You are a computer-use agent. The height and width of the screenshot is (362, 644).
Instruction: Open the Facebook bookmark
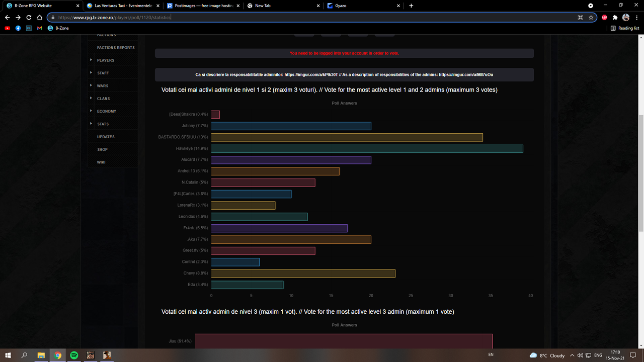pos(18,28)
